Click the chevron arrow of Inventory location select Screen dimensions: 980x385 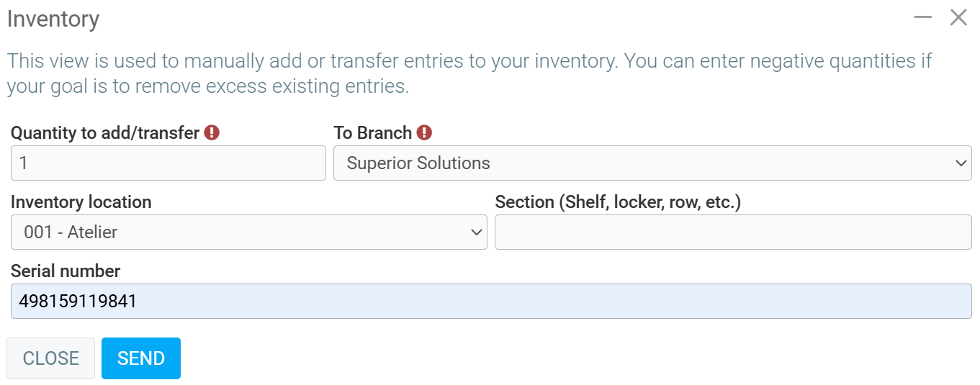[476, 232]
